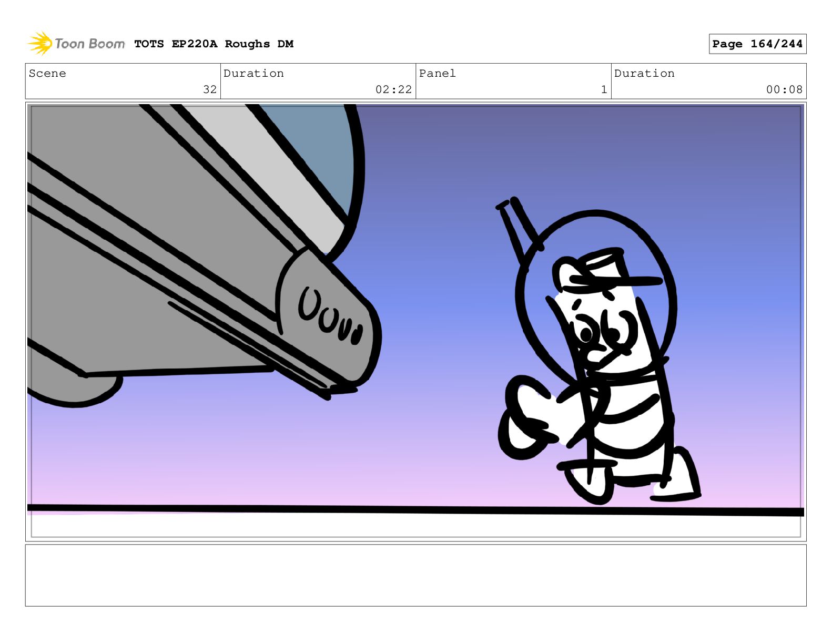Viewport: 832px width, 644px height.
Task: Click the Toon Boom logo
Action: pyautogui.click(x=76, y=44)
